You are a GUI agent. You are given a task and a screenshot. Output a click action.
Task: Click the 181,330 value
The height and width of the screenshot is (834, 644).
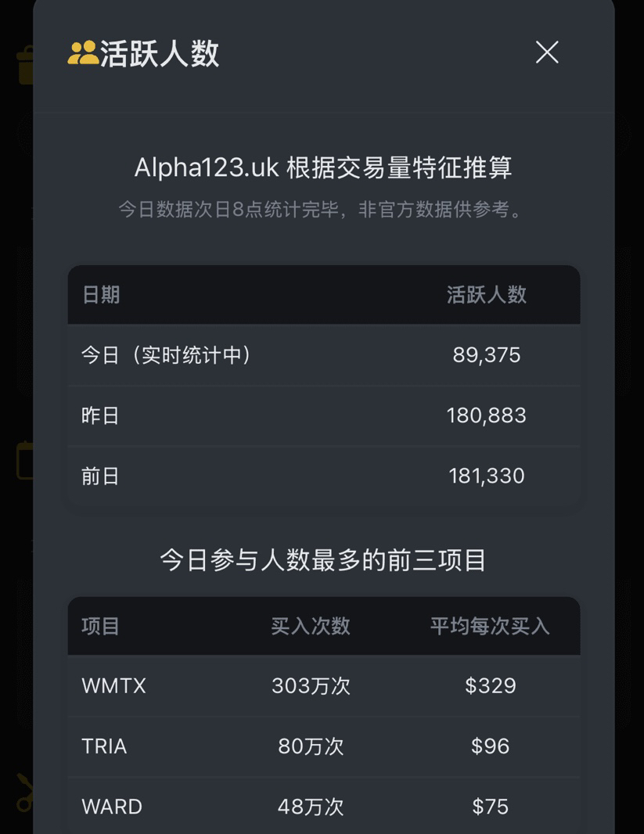click(486, 476)
